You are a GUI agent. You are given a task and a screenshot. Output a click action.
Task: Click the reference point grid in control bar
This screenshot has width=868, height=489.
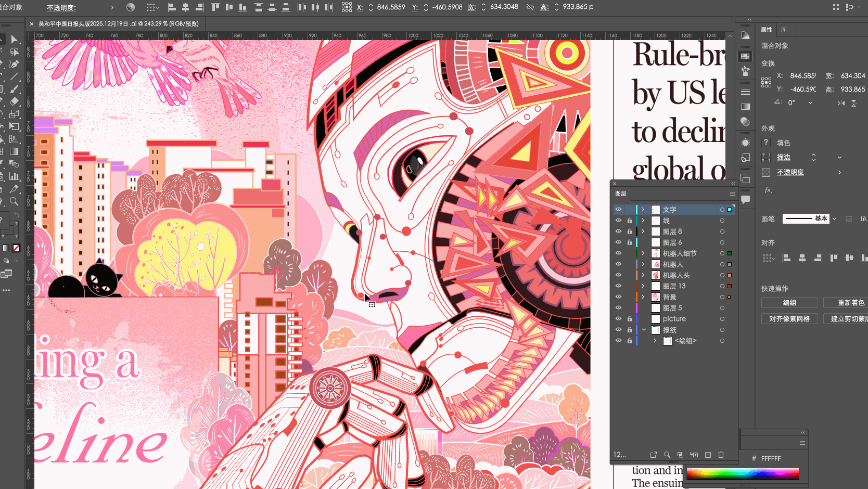[347, 7]
